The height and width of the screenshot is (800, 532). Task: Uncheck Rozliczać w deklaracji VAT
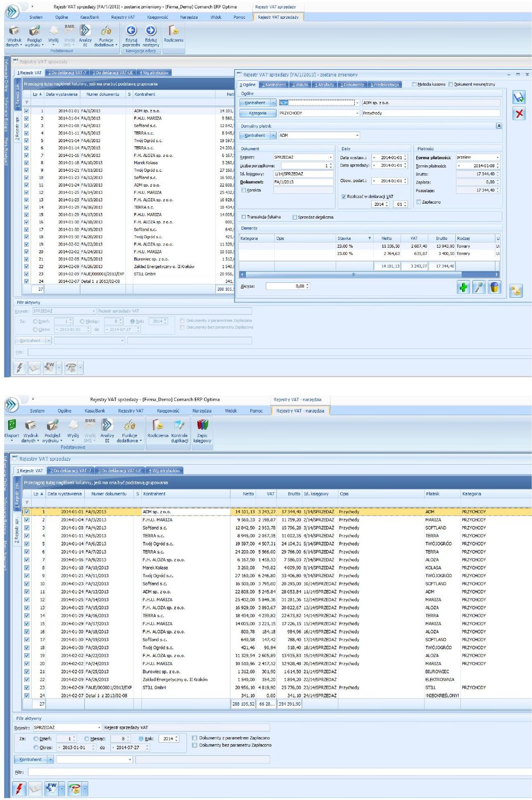coord(344,196)
